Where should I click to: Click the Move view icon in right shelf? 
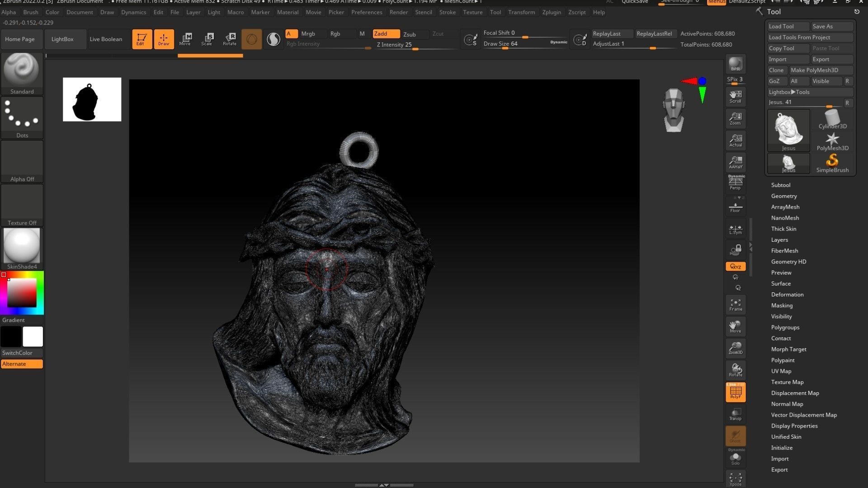point(736,326)
